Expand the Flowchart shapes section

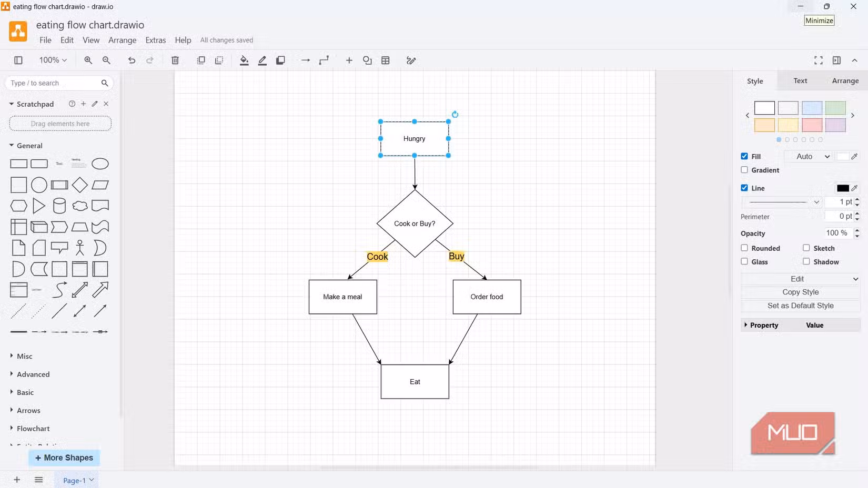[x=33, y=429]
